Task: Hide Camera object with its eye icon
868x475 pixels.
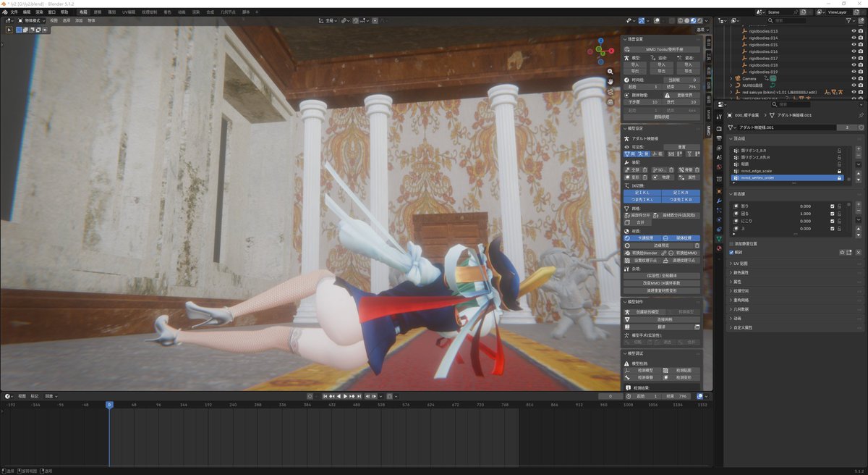Action: tap(854, 78)
